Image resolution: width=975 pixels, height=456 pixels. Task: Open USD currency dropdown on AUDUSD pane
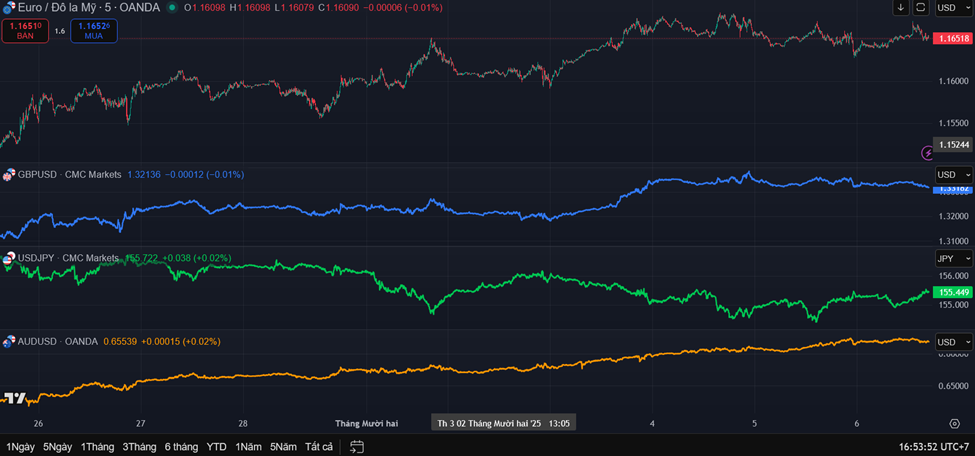pos(952,342)
